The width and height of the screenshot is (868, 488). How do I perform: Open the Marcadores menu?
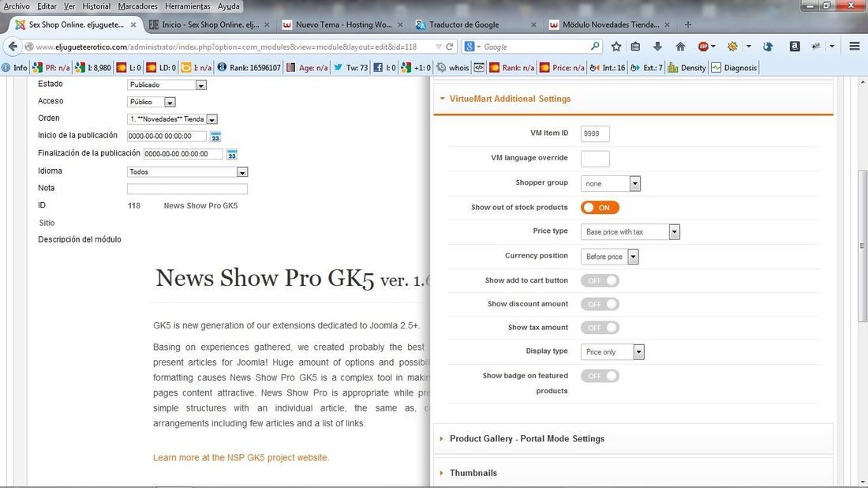pyautogui.click(x=138, y=6)
